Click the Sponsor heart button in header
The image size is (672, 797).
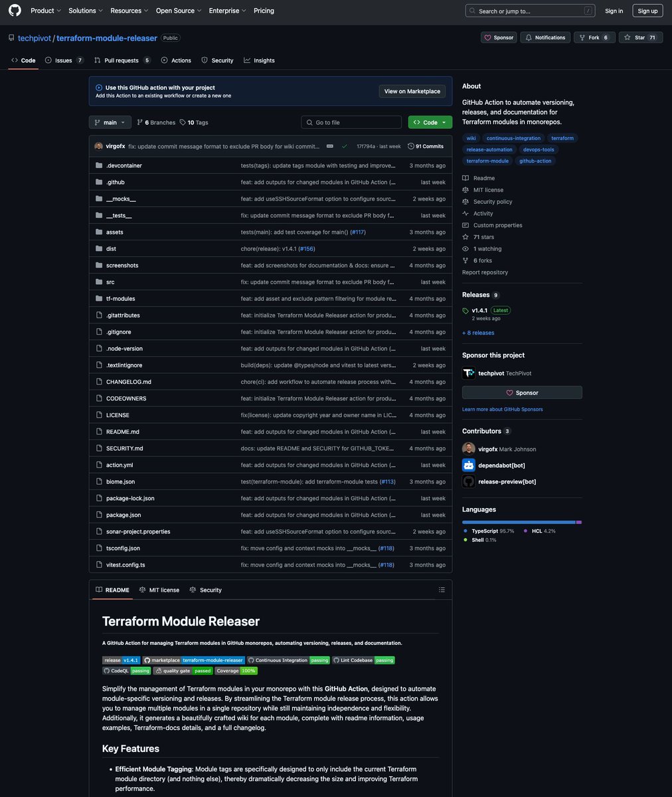[499, 38]
